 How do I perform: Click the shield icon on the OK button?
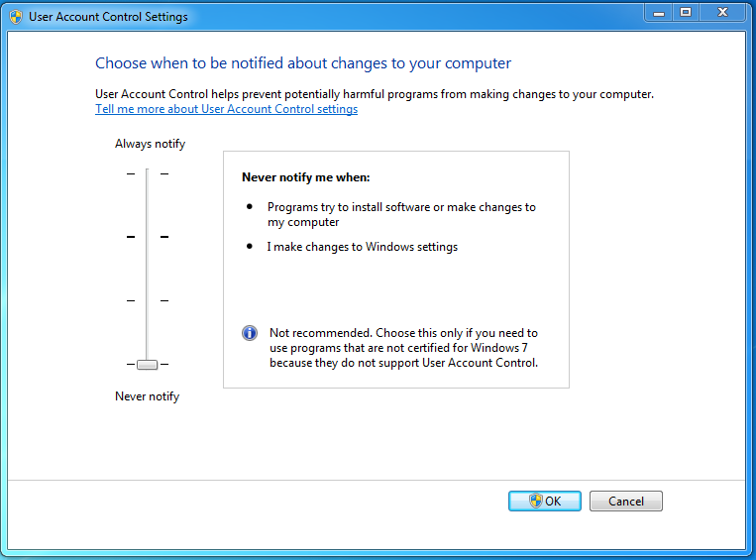click(535, 501)
